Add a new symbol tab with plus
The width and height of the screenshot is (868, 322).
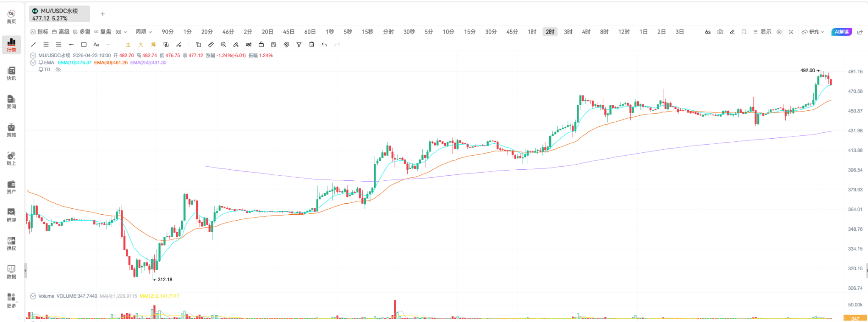(103, 14)
